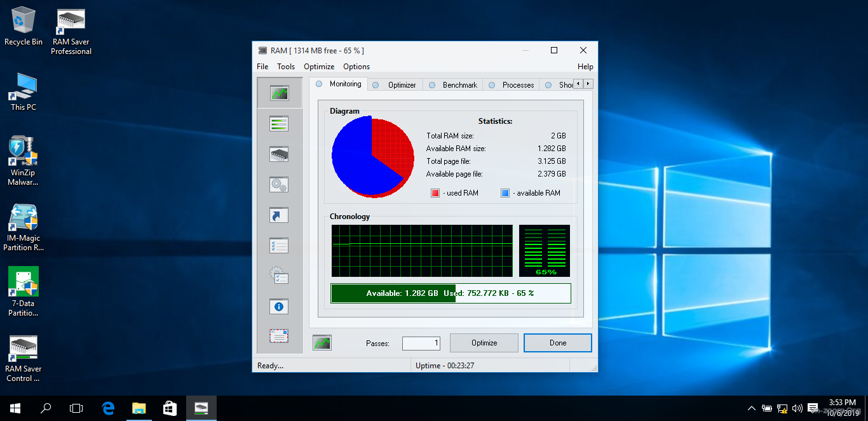
Task: Expand the Optimize menu
Action: (319, 67)
